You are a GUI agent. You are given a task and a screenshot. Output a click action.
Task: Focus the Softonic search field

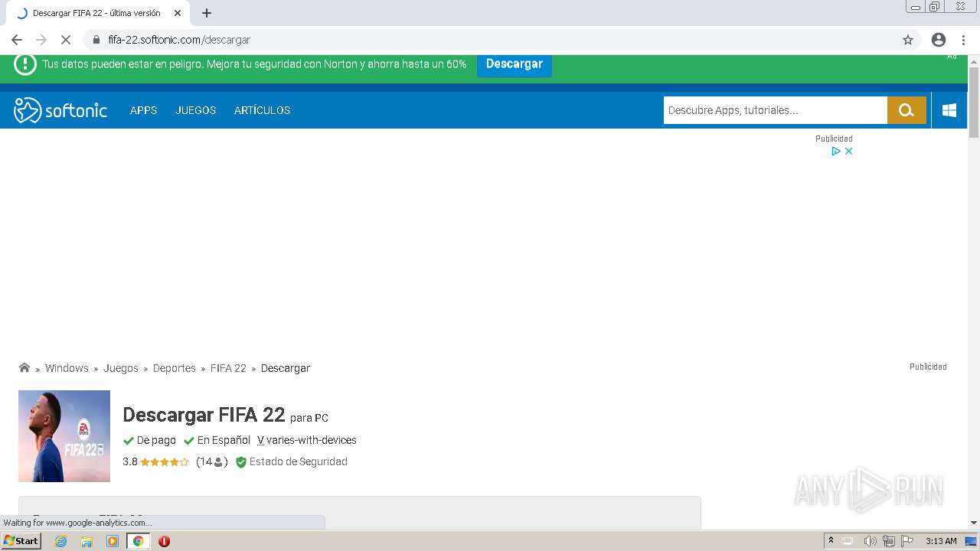tap(775, 110)
